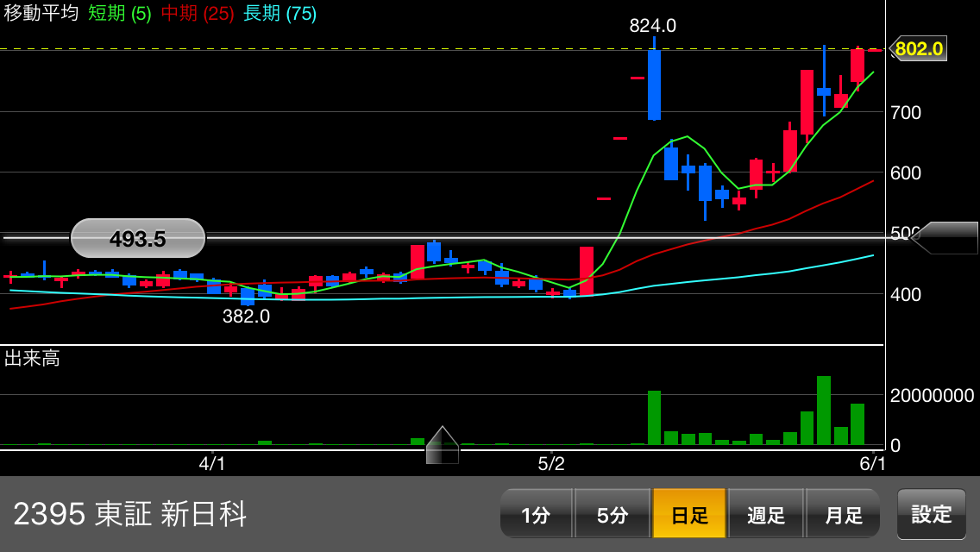
Task: Tap the 382.0 low price label
Action: tap(246, 317)
